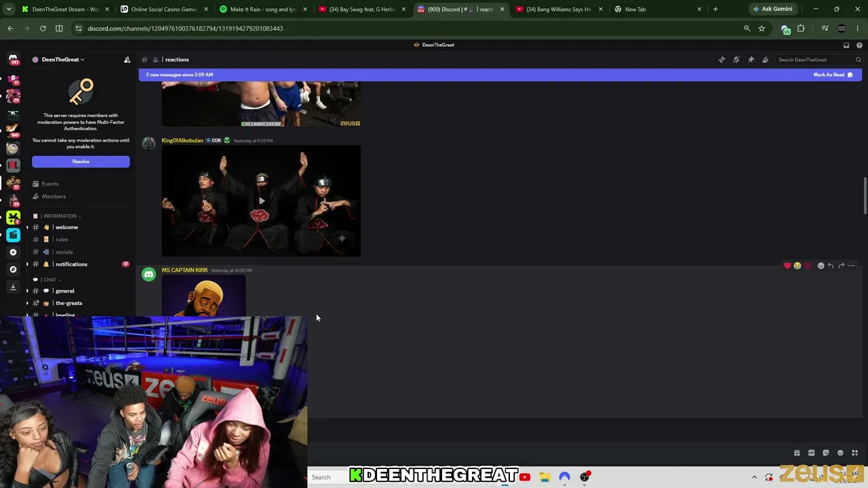
Task: Forward the MS CAPTAIN KIRK message
Action: (x=841, y=266)
